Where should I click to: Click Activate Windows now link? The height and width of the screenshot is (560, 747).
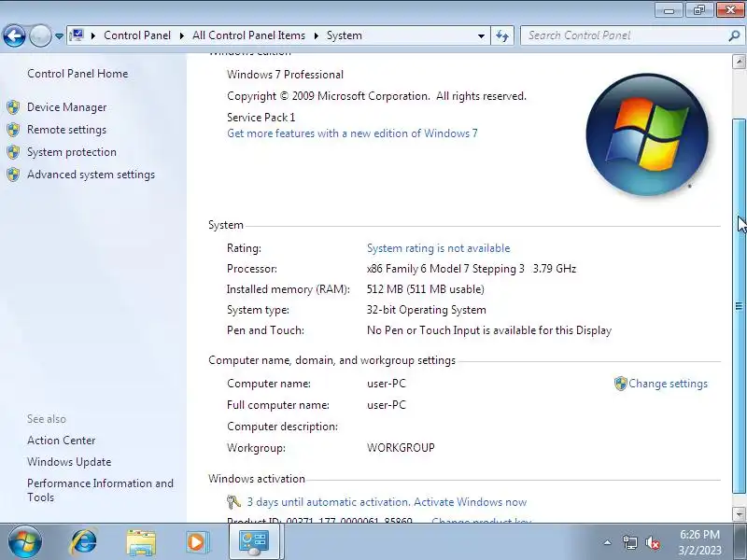click(471, 502)
